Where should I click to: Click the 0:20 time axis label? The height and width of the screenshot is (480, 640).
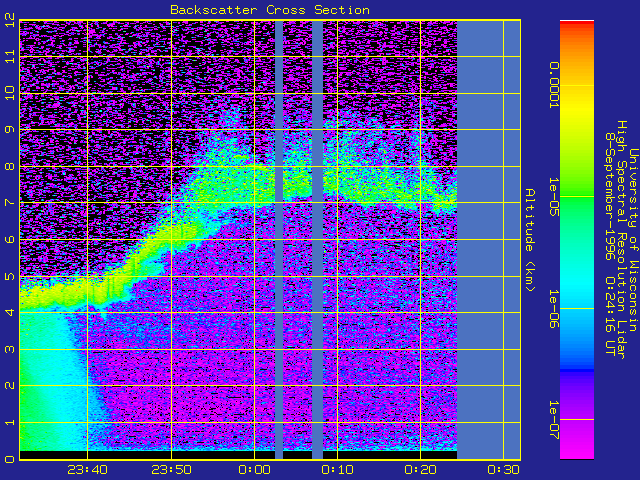(420, 470)
